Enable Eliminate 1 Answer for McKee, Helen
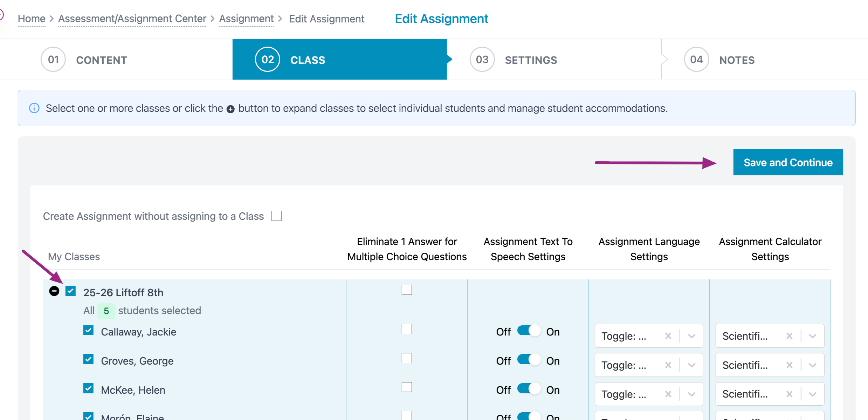Screen dimensions: 868x420 407,387
